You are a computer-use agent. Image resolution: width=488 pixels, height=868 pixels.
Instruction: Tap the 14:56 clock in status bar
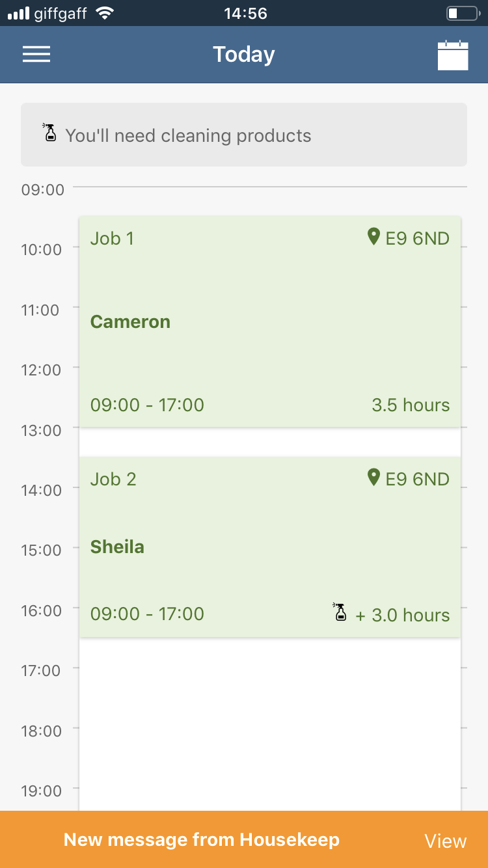point(245,13)
